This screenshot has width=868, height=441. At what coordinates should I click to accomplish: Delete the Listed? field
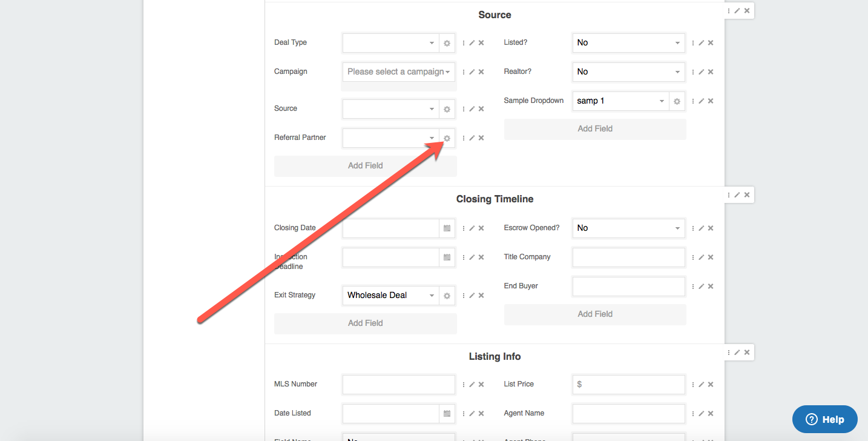(x=711, y=43)
